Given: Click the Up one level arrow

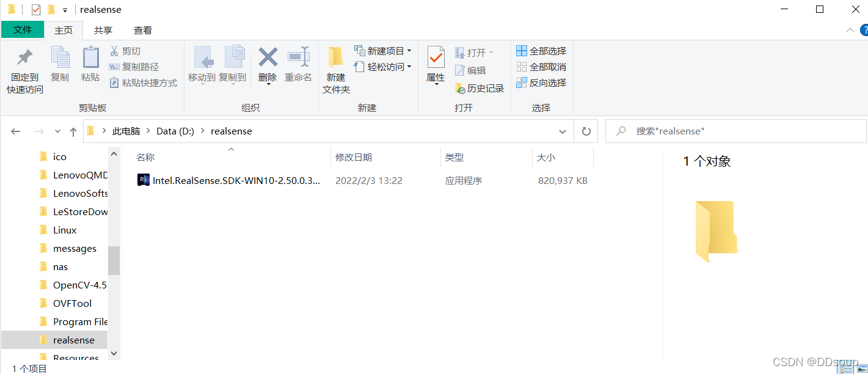Looking at the screenshot, I should coord(73,131).
